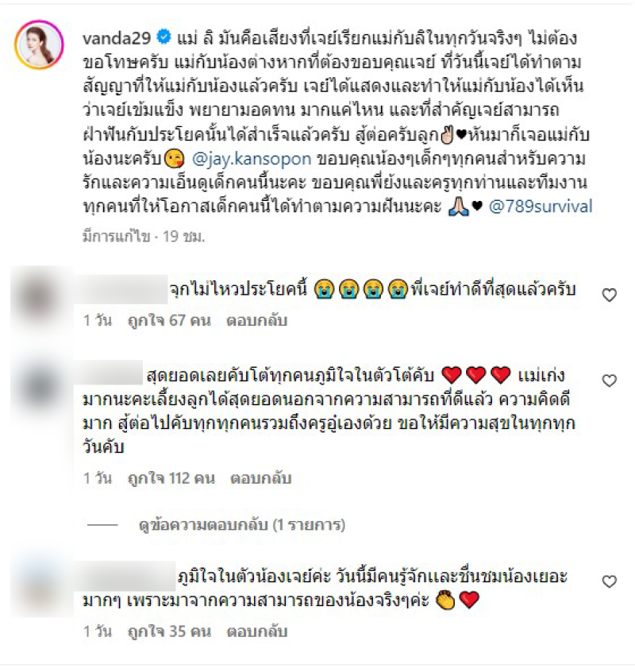Like the comment with 112 likes

pos(609,380)
